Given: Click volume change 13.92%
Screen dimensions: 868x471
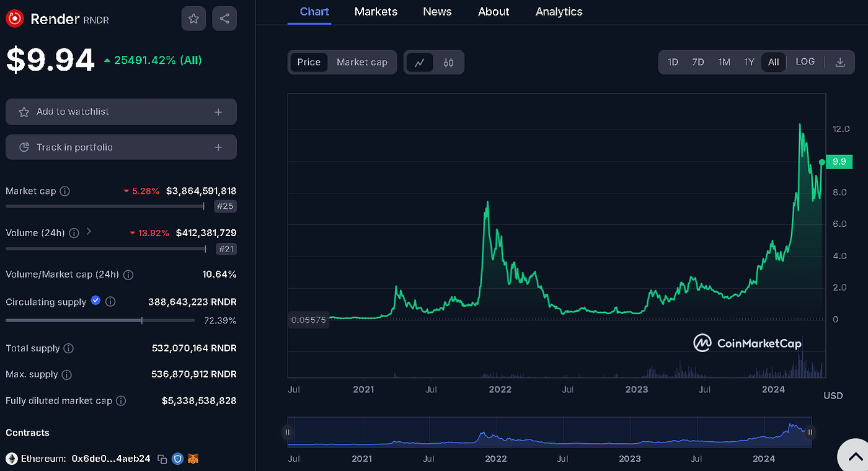Looking at the screenshot, I should pos(149,233).
